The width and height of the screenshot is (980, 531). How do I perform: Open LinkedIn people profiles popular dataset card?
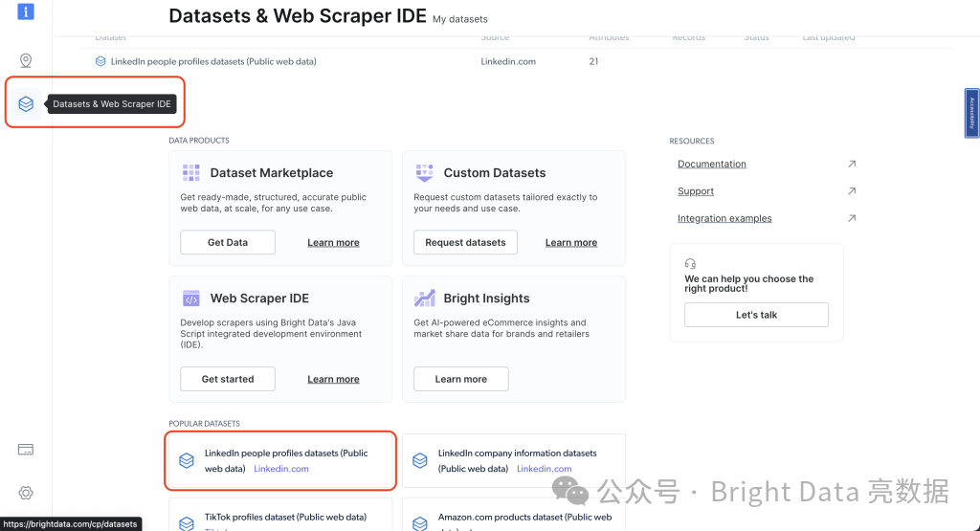coord(280,460)
